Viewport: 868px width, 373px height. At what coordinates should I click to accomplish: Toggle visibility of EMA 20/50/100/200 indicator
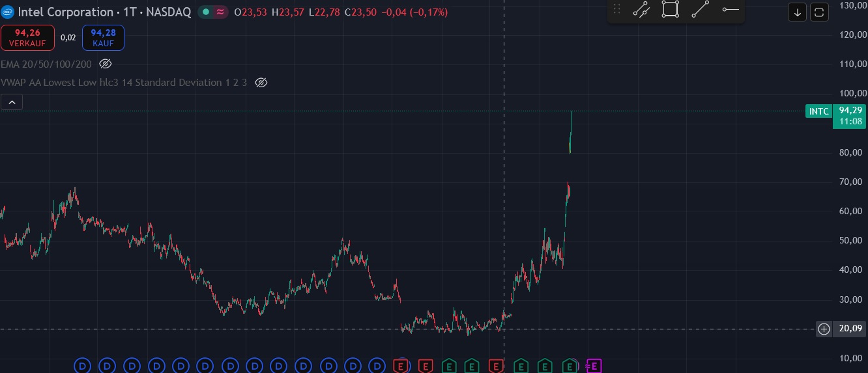click(x=106, y=64)
